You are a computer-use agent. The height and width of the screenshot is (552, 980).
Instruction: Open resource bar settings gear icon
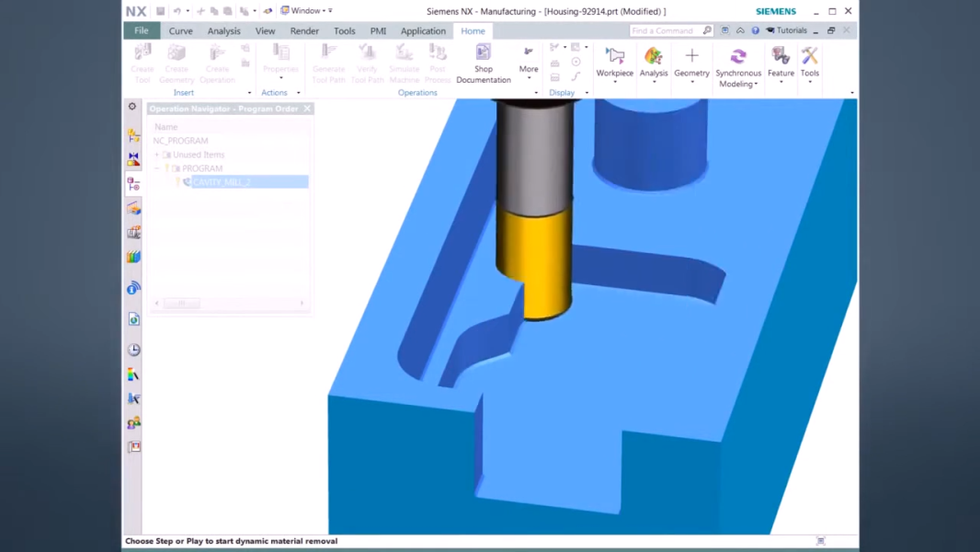point(132,107)
